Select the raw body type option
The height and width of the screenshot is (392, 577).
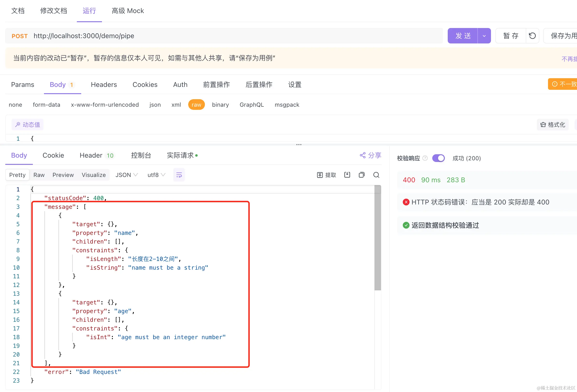click(x=196, y=105)
